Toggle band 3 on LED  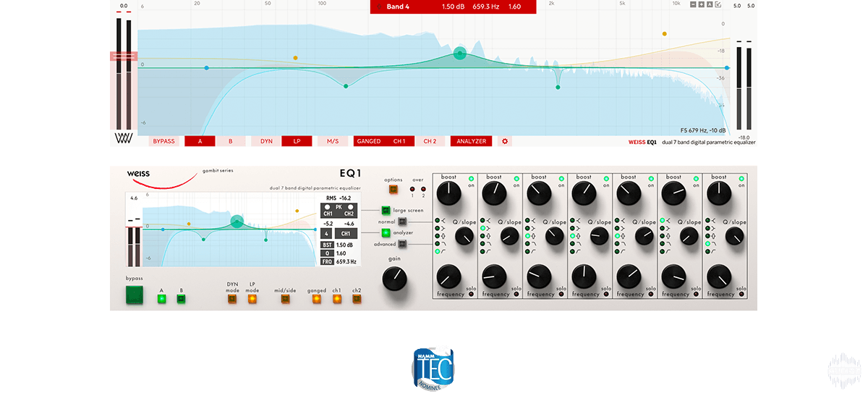(x=561, y=178)
